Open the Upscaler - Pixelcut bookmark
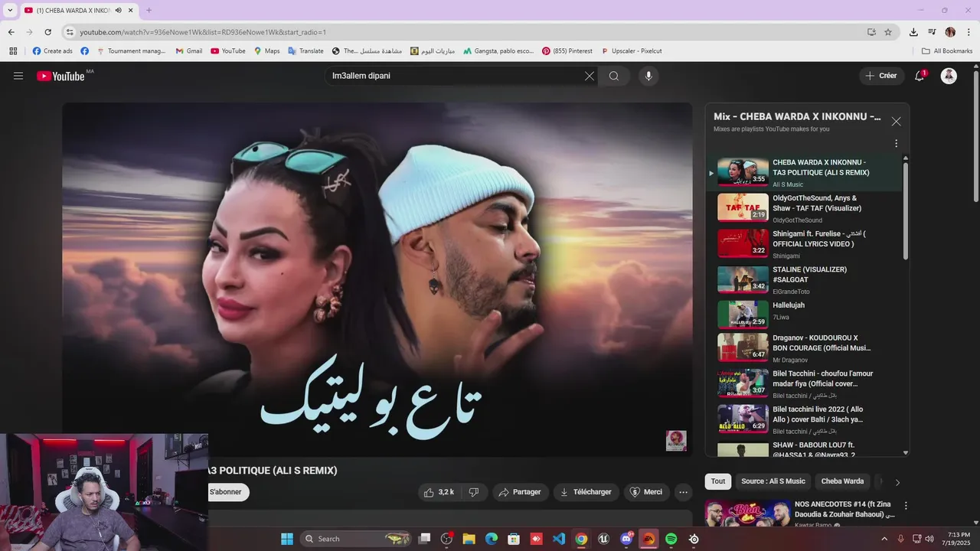 point(631,51)
